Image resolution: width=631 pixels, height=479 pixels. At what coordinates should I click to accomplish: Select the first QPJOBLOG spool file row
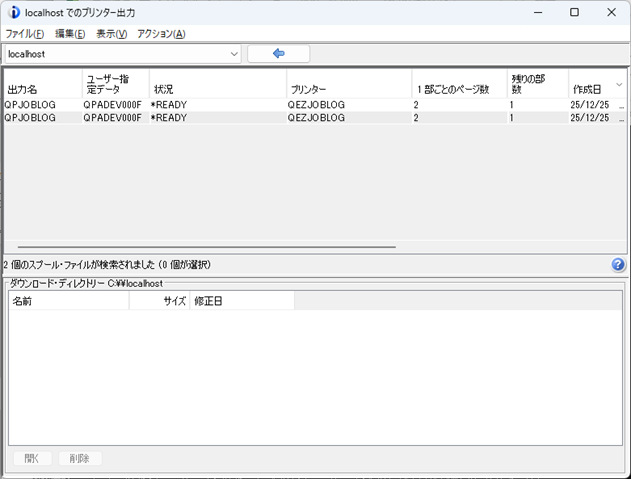200,104
